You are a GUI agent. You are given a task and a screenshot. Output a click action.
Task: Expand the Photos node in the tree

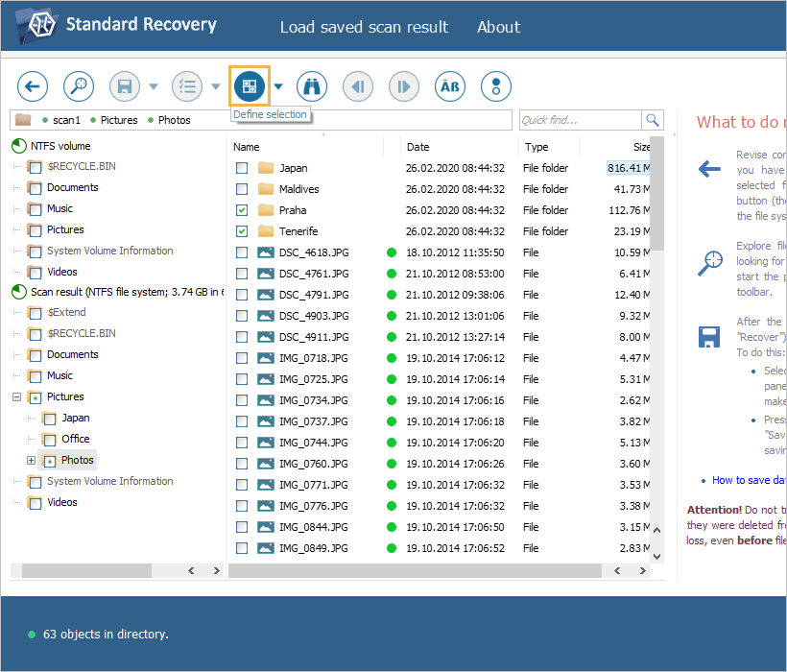(32, 460)
